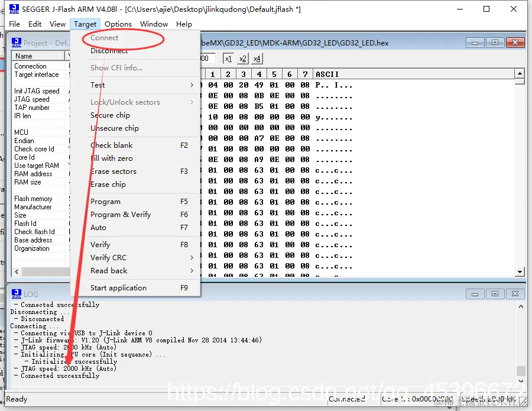Click the ASCII column header
Viewport: 532px width, 411px height.
tap(414, 74)
